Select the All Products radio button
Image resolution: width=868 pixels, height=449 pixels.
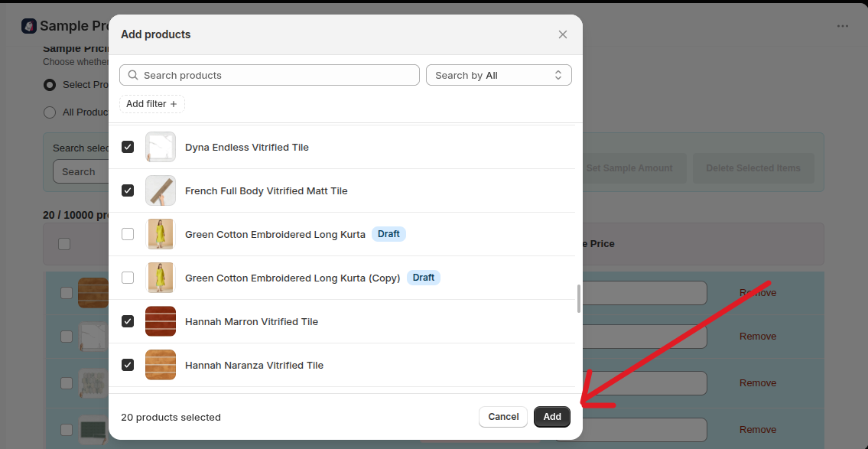click(x=50, y=112)
